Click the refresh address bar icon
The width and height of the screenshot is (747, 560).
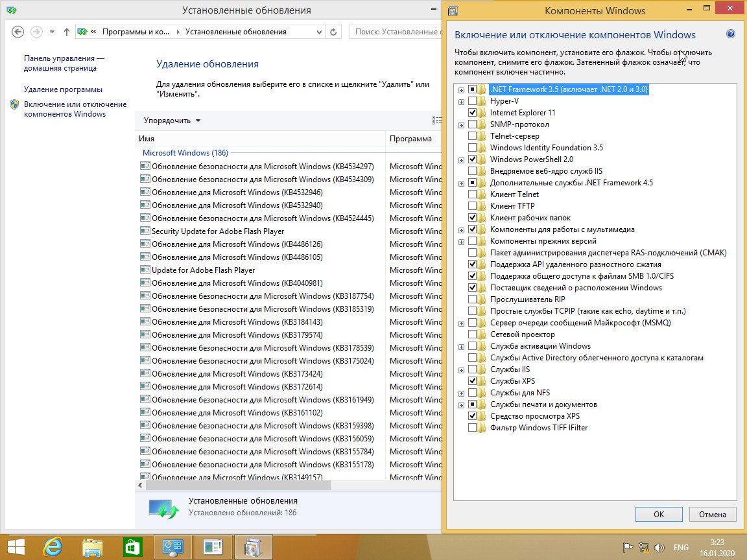coord(333,32)
